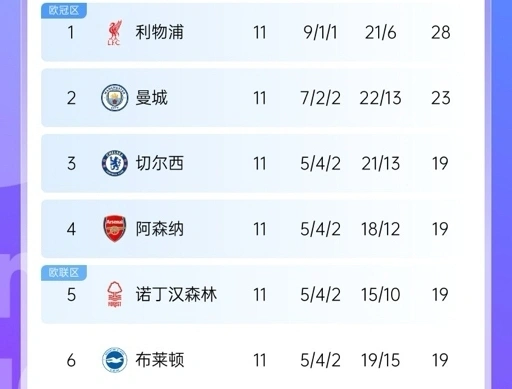Click the Chelsea club crest
512x389 pixels.
point(114,163)
